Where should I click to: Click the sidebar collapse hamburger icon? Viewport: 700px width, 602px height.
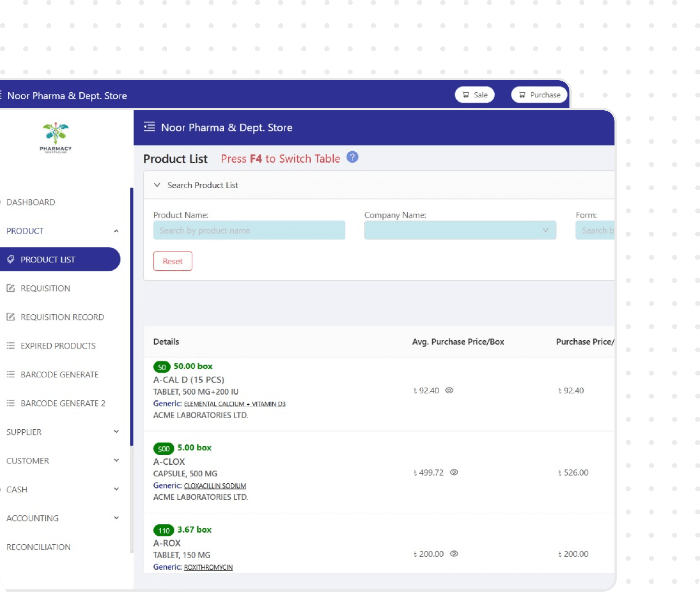pyautogui.click(x=149, y=127)
